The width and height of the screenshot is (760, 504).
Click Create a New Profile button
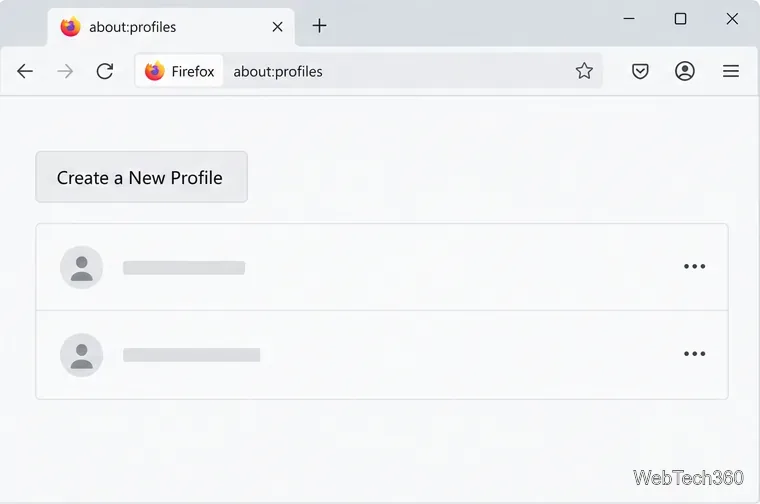142,177
